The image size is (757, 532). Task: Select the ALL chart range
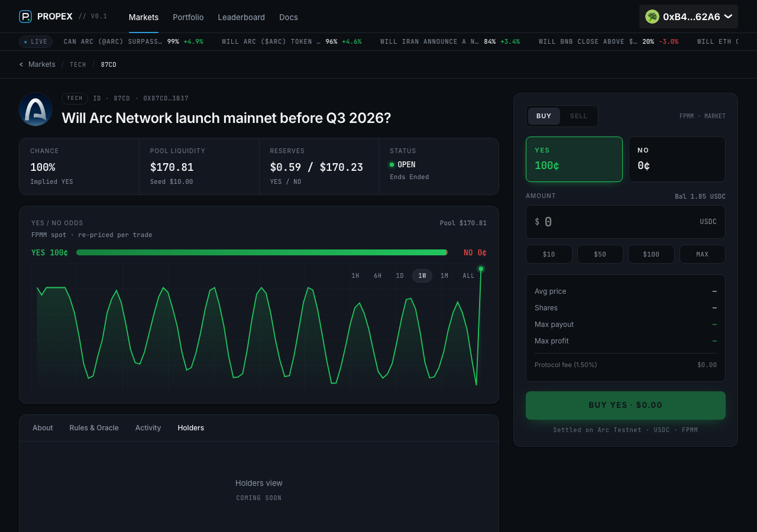(x=468, y=276)
